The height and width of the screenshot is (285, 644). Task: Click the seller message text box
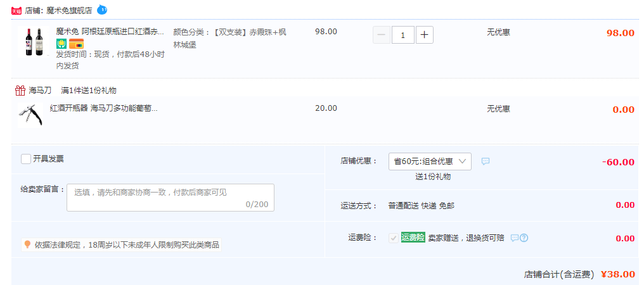click(171, 198)
